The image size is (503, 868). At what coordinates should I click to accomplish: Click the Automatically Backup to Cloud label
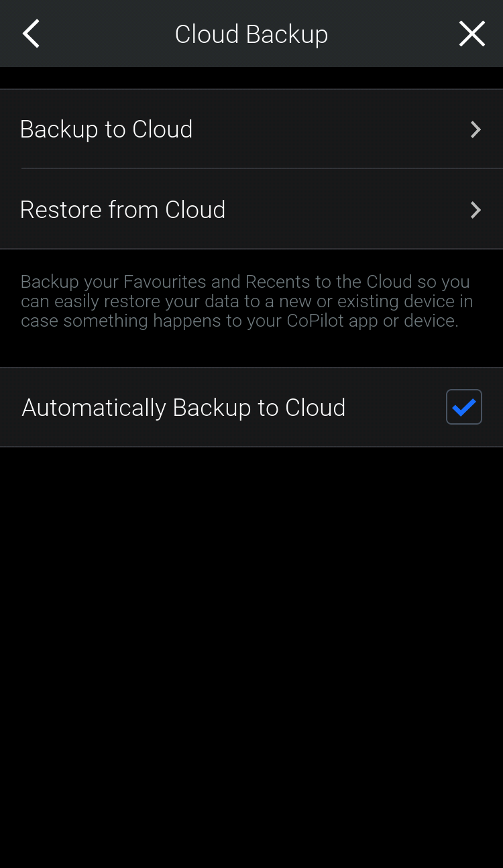pyautogui.click(x=184, y=408)
